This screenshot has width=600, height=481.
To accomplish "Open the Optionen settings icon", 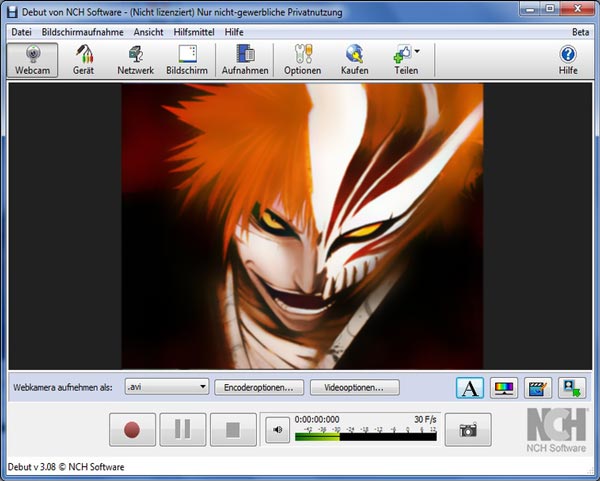I will click(302, 61).
